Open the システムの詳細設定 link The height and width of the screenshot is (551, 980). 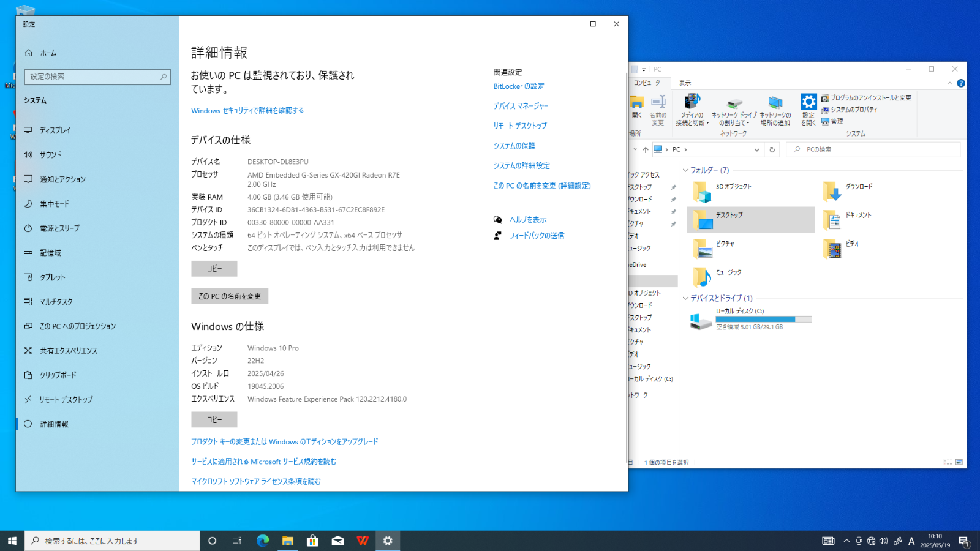[x=522, y=166]
